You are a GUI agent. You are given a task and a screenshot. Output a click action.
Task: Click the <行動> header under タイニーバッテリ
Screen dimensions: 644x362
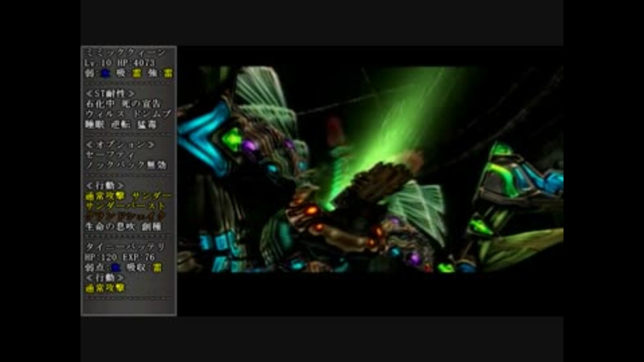click(105, 278)
